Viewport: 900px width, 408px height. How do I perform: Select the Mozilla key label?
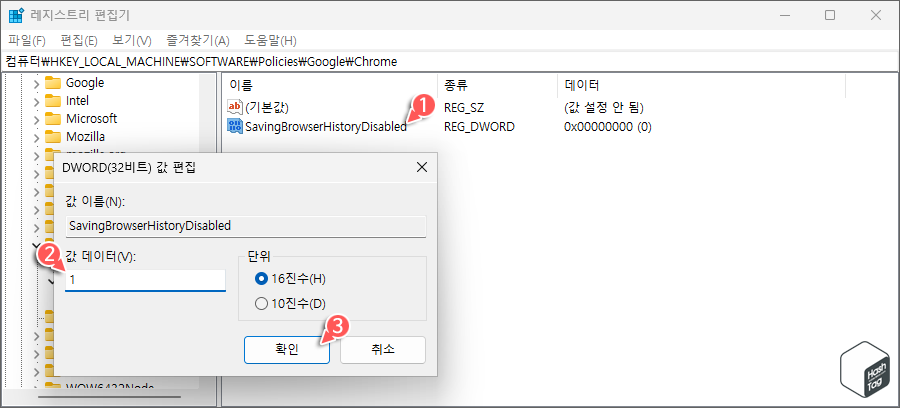point(85,137)
